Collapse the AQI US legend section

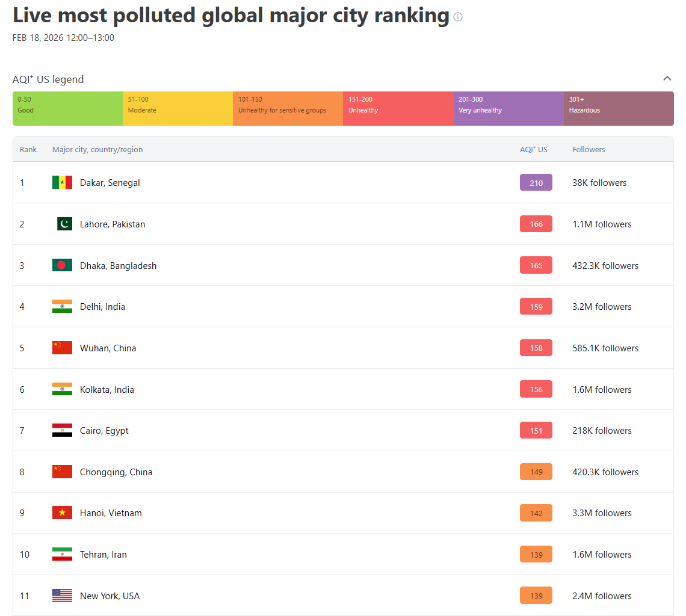(667, 78)
